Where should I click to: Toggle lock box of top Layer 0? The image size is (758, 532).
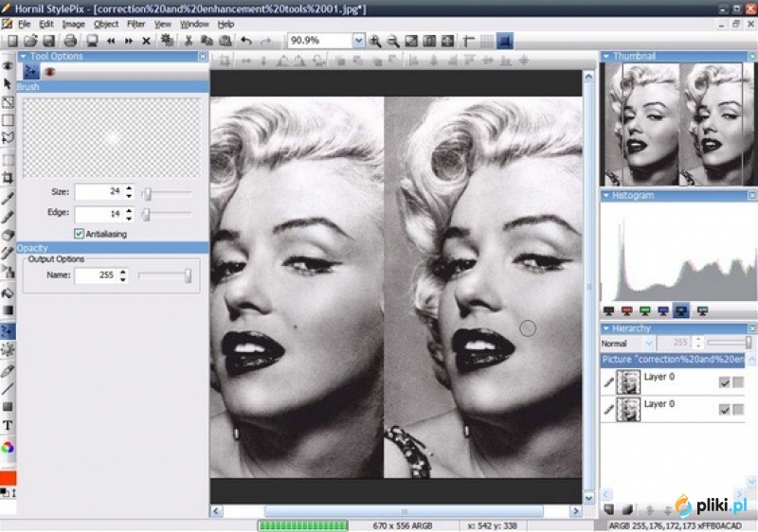coord(738,382)
